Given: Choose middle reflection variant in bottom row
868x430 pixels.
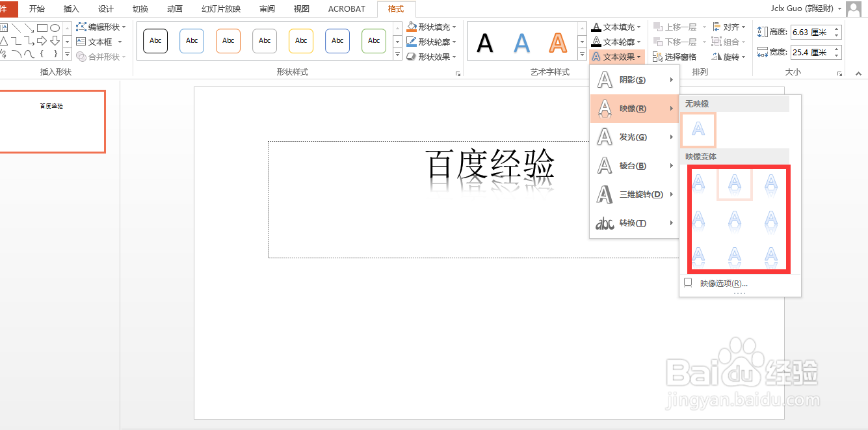Looking at the screenshot, I should pos(735,256).
